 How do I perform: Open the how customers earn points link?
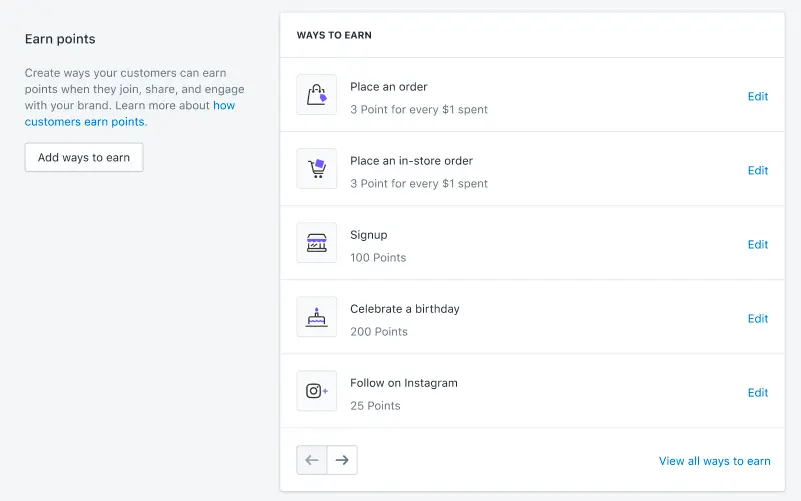pos(130,113)
